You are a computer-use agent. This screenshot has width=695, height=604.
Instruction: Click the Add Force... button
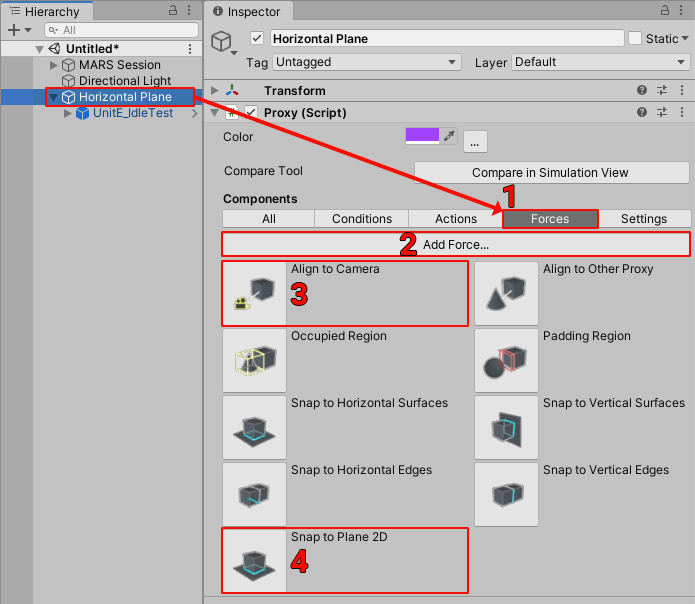(455, 244)
